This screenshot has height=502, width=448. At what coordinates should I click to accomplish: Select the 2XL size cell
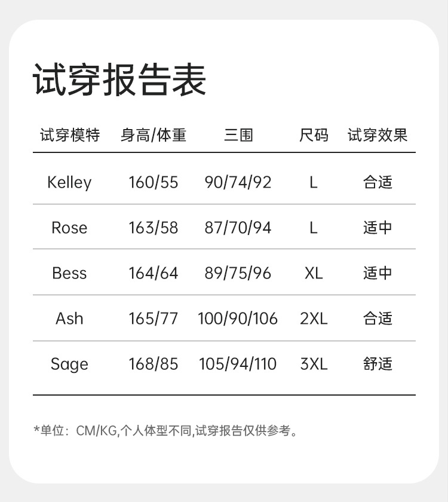point(314,319)
